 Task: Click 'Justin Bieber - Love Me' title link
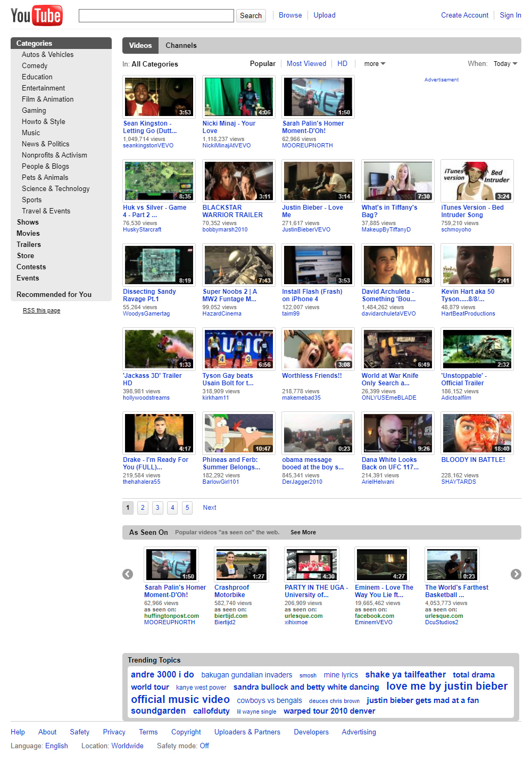click(x=312, y=211)
